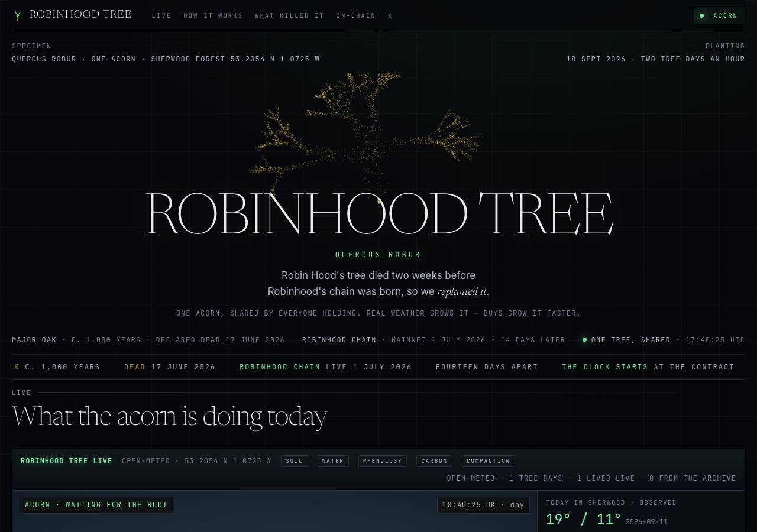Click the Acorn status button
The width and height of the screenshot is (757, 532).
pyautogui.click(x=719, y=15)
